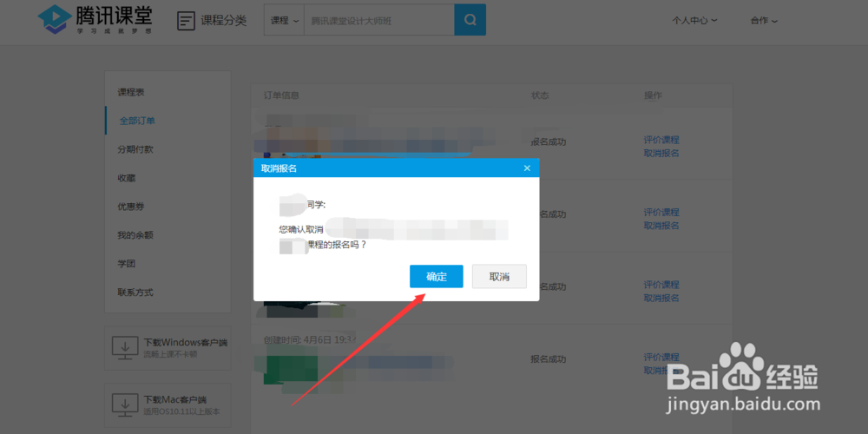Open the 个人中心 dropdown menu
The height and width of the screenshot is (434, 868).
click(x=694, y=21)
